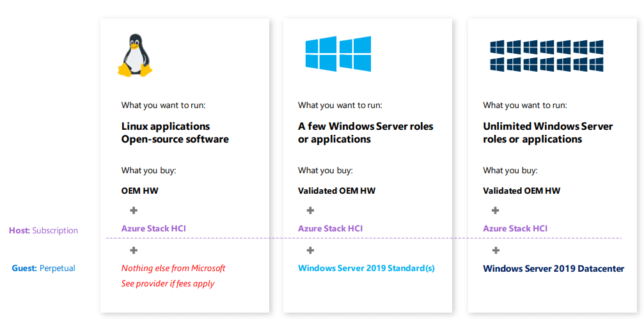
Task: Click the Windows Server 2019 Datacenter text
Action: (x=553, y=268)
